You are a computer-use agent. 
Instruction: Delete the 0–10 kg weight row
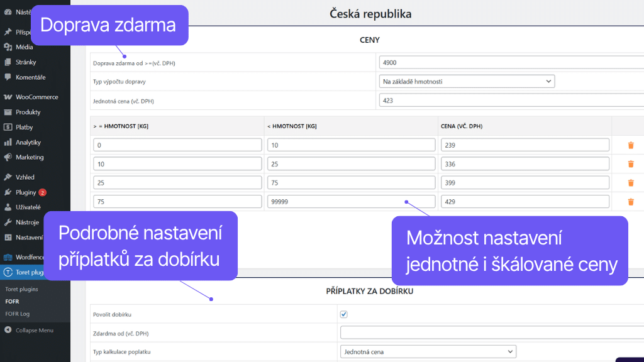click(631, 145)
